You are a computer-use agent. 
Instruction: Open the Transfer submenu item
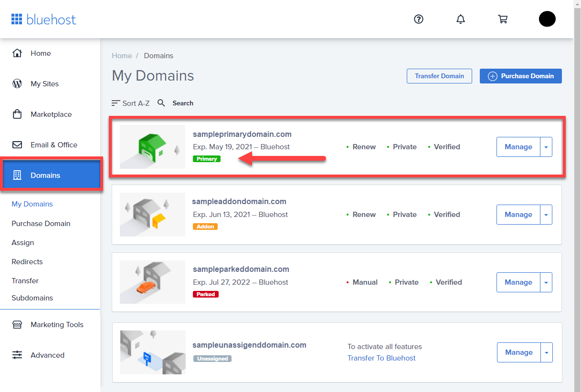[25, 281]
